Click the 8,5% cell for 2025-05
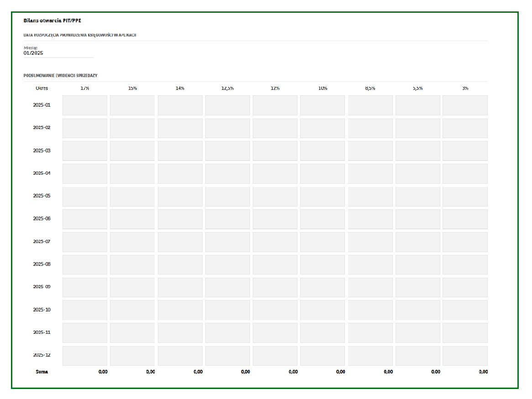532x399 pixels. coord(370,197)
